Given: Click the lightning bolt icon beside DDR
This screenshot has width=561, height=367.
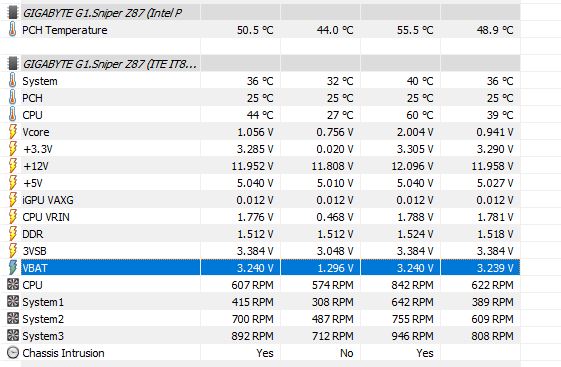Looking at the screenshot, I should click(13, 234).
